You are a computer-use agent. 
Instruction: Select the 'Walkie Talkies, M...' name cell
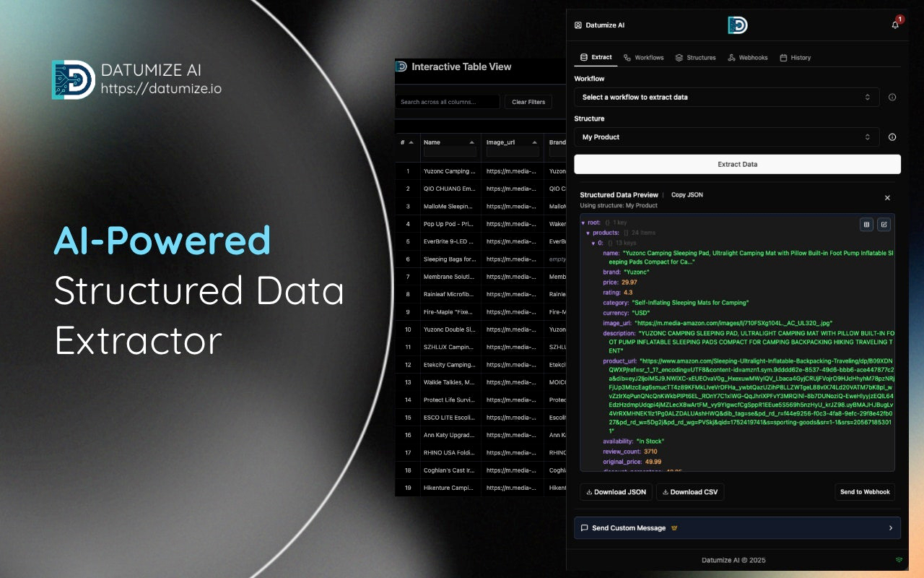point(450,382)
